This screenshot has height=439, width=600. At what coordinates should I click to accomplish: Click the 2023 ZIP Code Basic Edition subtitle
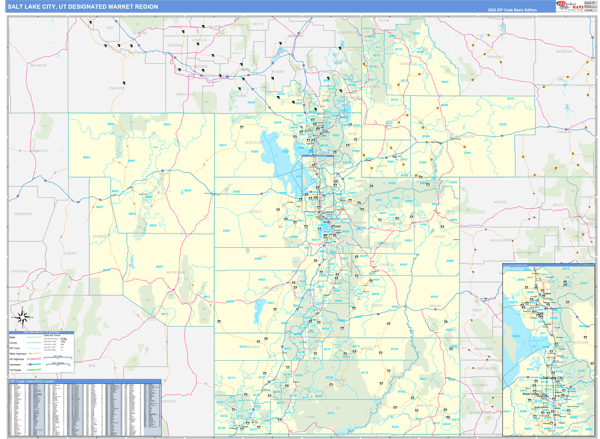coord(512,10)
